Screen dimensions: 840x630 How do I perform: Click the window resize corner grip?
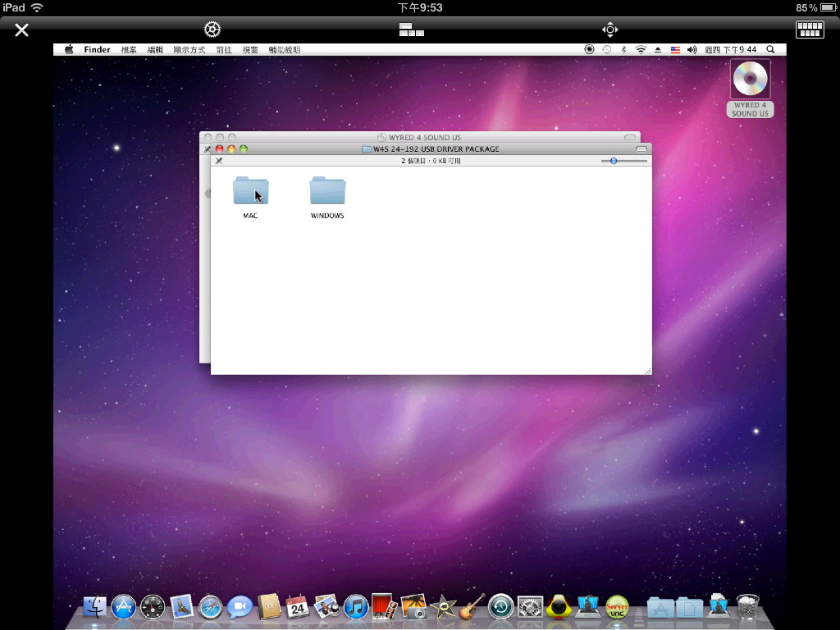pos(648,371)
